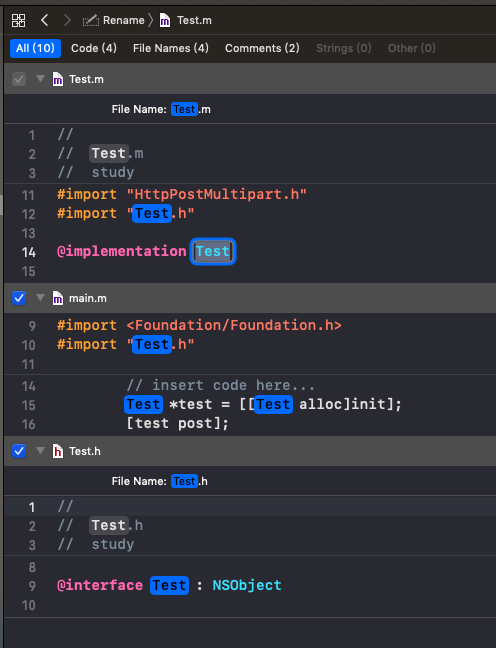Click the Test type before *test
Image resolution: width=496 pixels, height=648 pixels.
[143, 405]
